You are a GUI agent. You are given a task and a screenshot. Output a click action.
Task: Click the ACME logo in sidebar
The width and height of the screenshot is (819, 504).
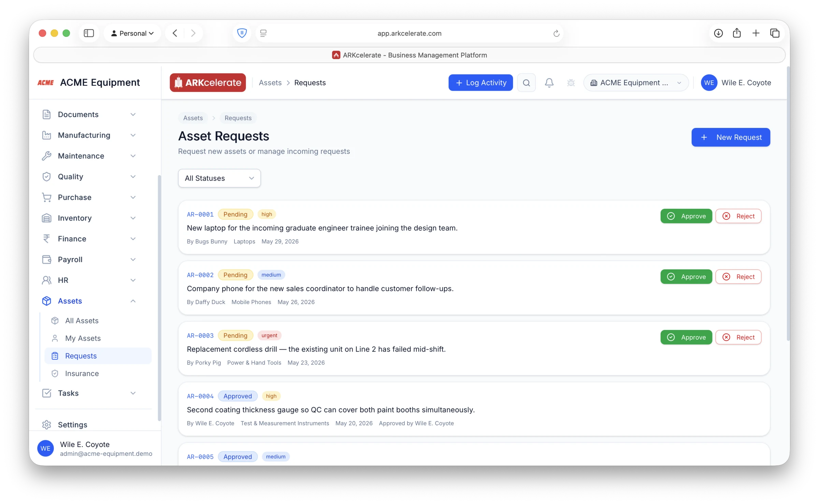[x=46, y=83]
